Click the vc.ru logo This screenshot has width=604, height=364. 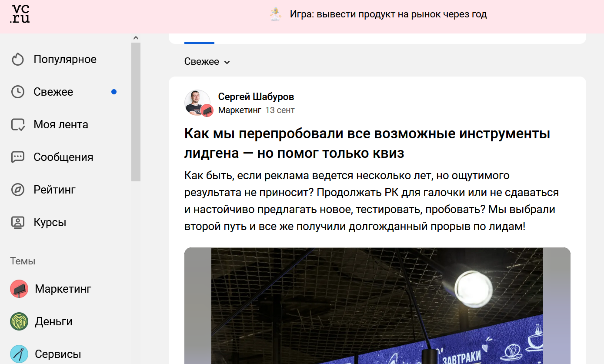coord(19,14)
